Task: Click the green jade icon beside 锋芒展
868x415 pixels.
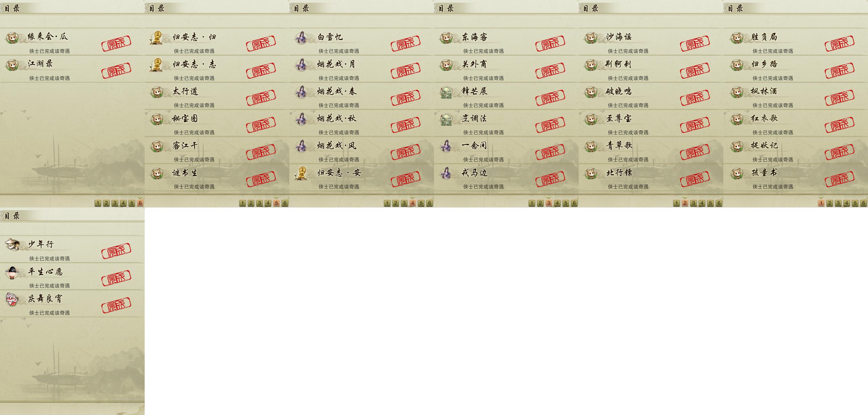Action: pos(446,92)
